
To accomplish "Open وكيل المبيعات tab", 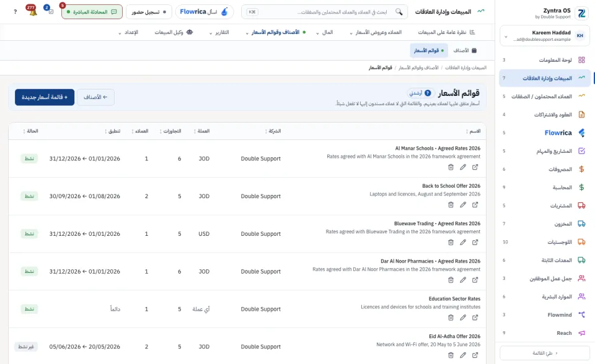I will click(174, 32).
